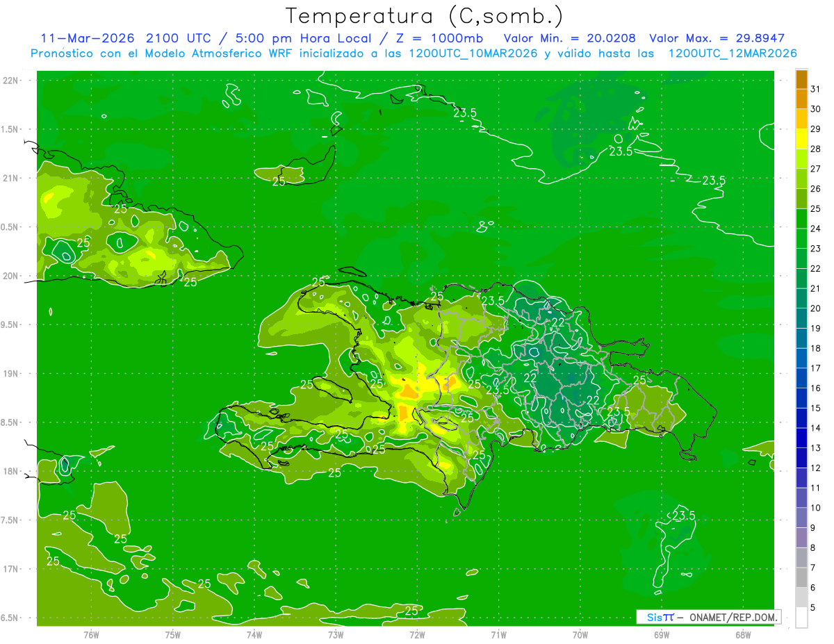Click the '75W' longitude axis label

click(173, 634)
